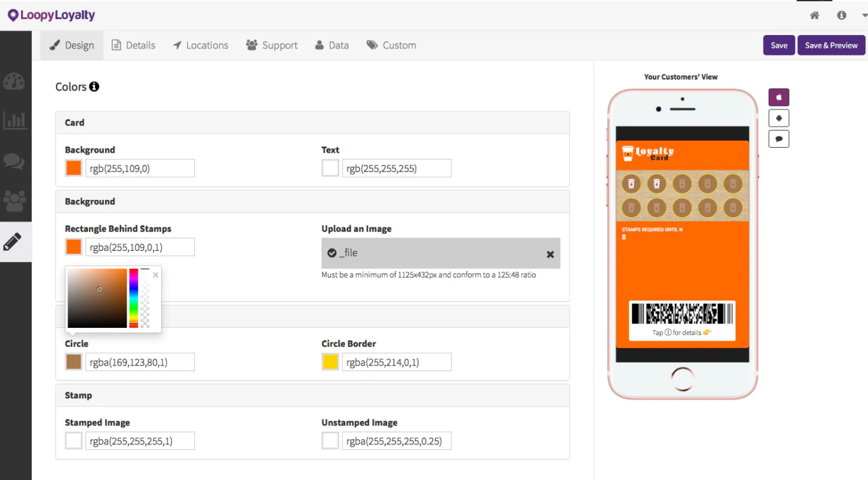
Task: Click the Stamped Image rgba(255,255,255,1) field
Action: point(140,441)
